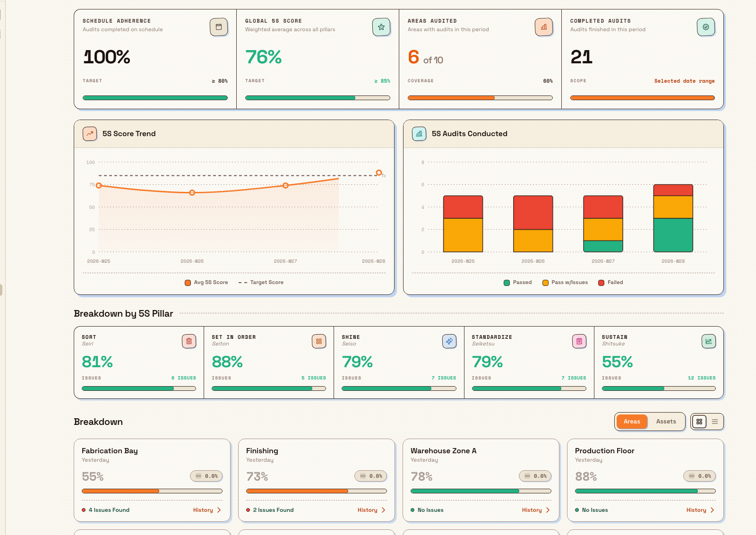The height and width of the screenshot is (535, 756).
Task: Select the Assets tab in Breakdown
Action: click(666, 422)
